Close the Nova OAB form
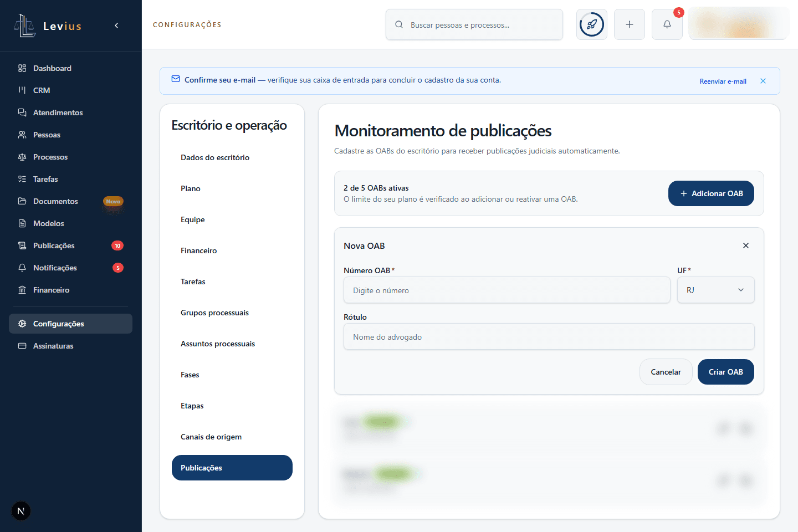Viewport: 798px width, 532px height. tap(746, 245)
